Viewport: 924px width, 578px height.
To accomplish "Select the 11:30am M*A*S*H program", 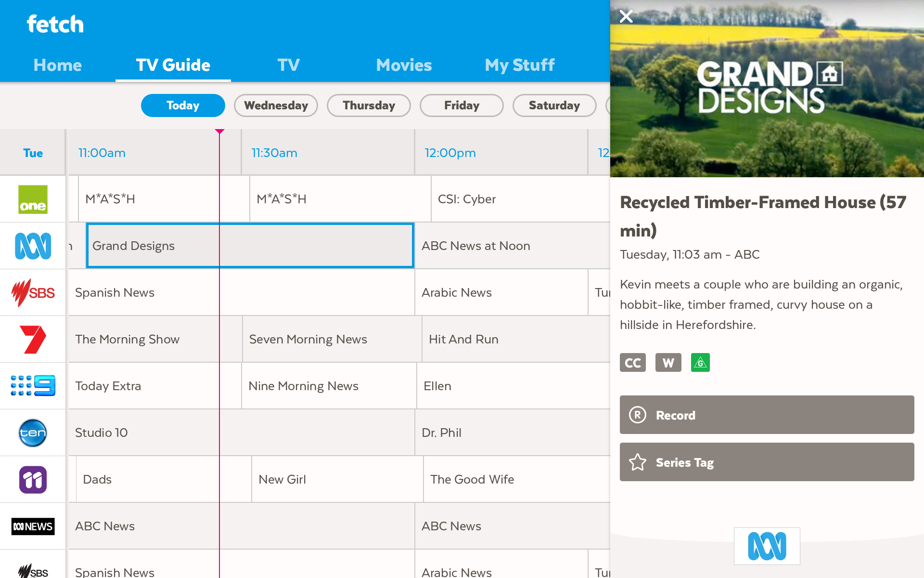I will (x=340, y=199).
